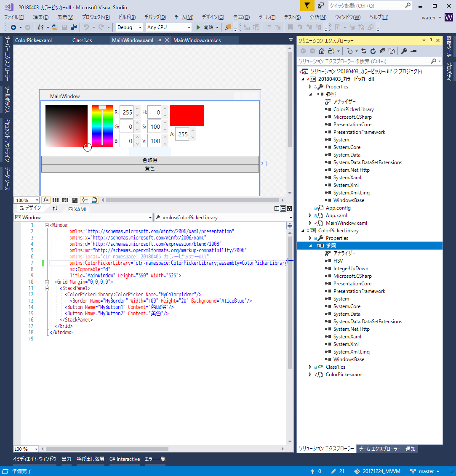Click the pending changes filter clock icon
The width and height of the screenshot is (456, 476).
pos(349,51)
